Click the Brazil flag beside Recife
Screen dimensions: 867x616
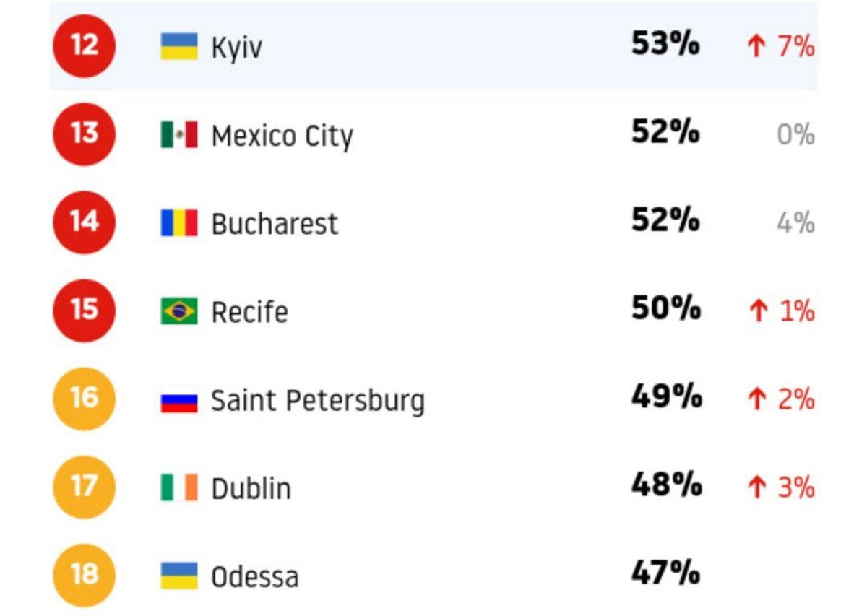(178, 311)
